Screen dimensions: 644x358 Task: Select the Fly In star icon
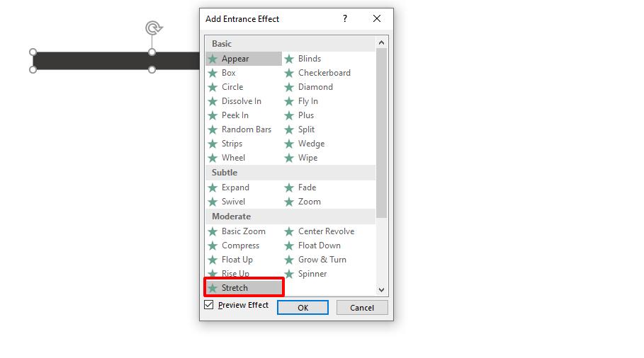(289, 101)
